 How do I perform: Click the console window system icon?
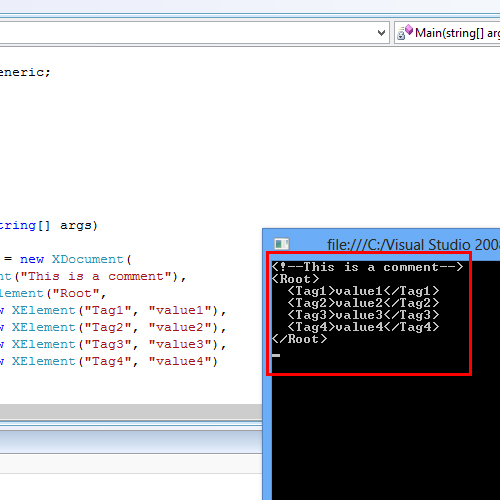(x=282, y=244)
